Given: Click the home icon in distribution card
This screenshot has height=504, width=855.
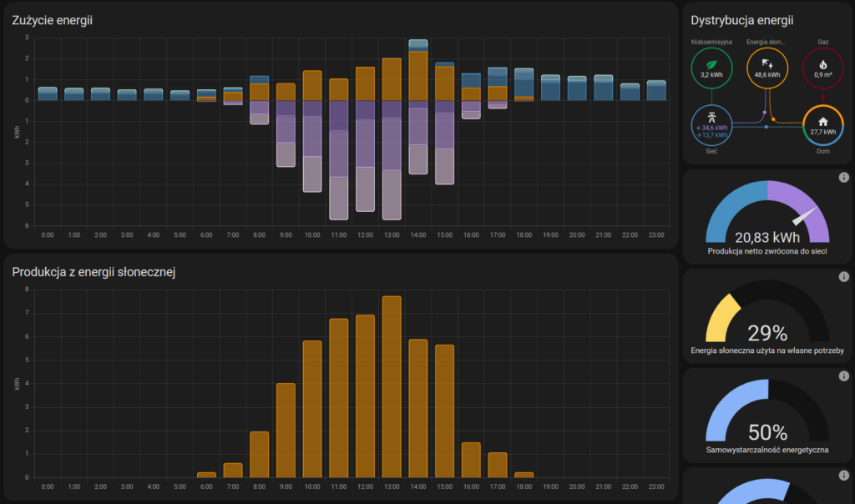Looking at the screenshot, I should click(822, 122).
